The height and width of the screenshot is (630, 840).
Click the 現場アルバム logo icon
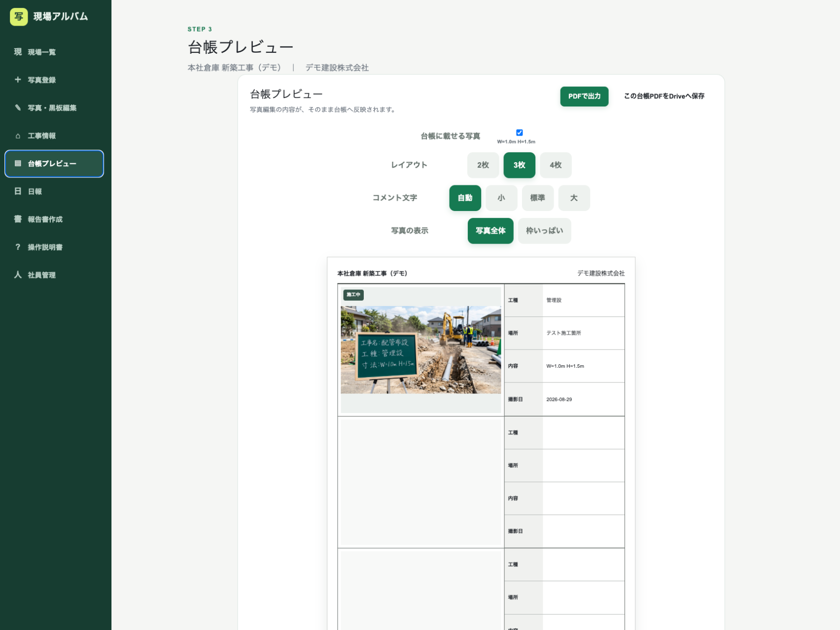[x=19, y=16]
